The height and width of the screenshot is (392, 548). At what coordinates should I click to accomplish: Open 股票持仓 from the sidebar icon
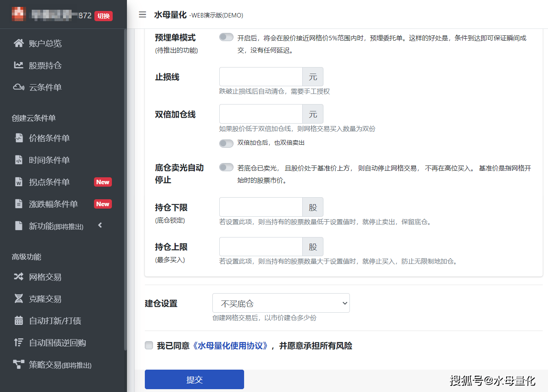(19, 65)
